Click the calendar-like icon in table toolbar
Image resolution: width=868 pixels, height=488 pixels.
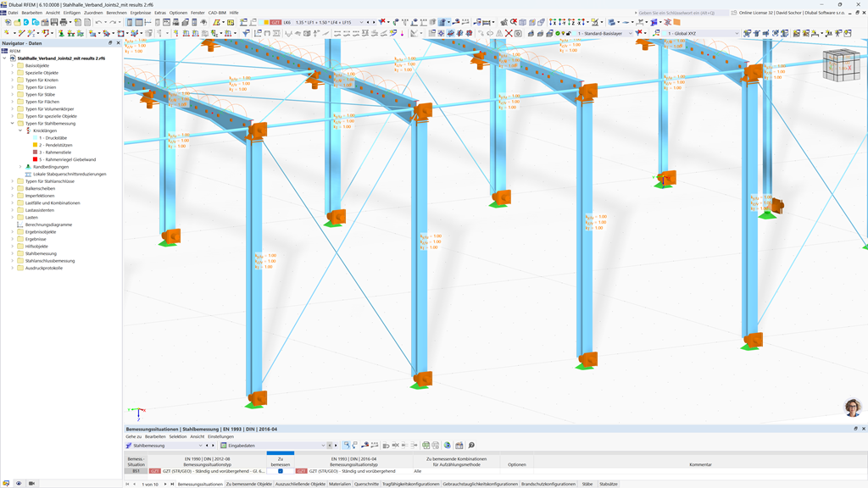459,445
